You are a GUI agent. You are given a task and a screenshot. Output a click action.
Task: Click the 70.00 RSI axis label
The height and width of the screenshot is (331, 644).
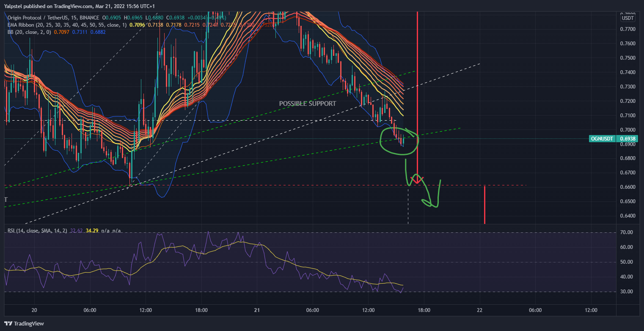[627, 232]
